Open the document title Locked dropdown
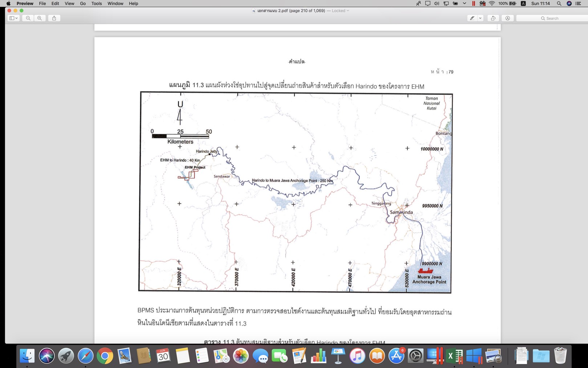 point(340,11)
